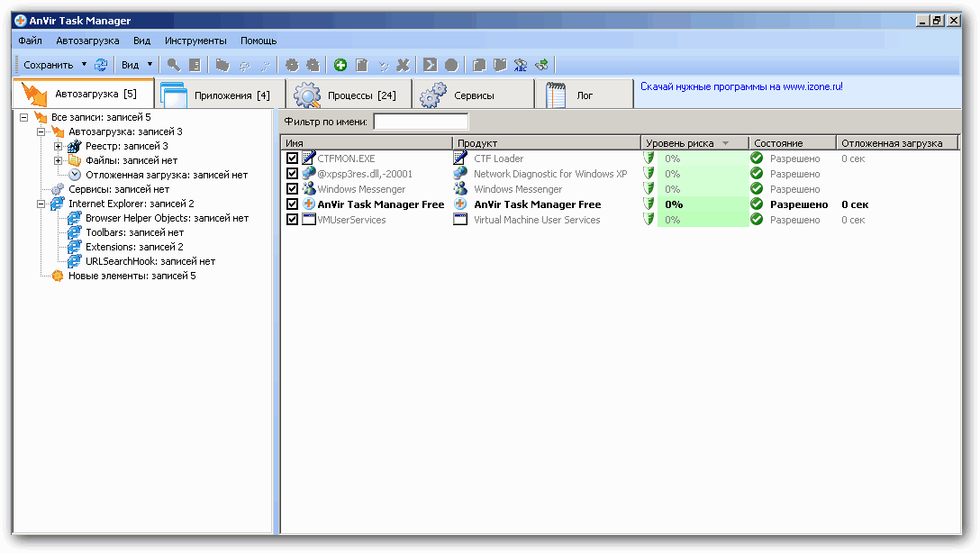Viewport: 980px width, 553px height.
Task: Click the copy pages toolbar icon
Action: [x=479, y=64]
